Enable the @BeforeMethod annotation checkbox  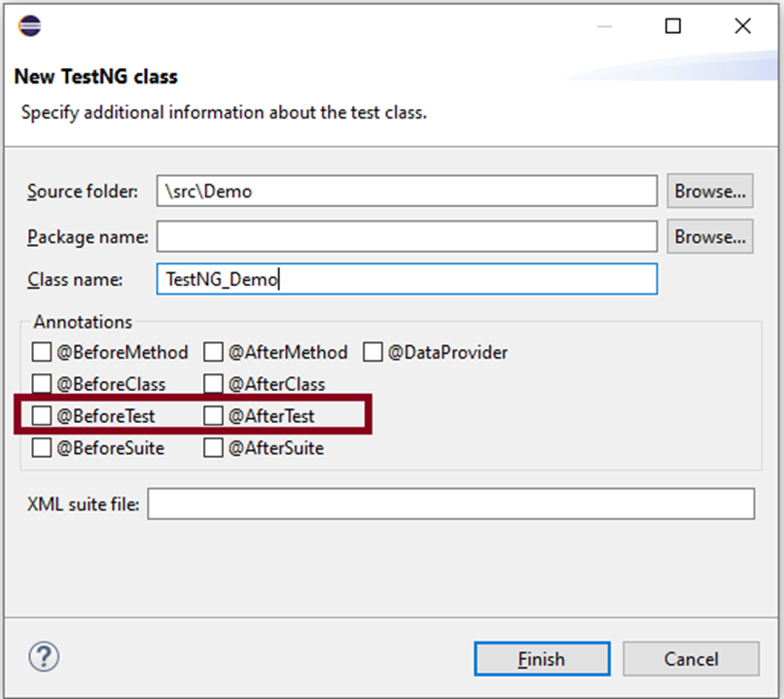42,352
